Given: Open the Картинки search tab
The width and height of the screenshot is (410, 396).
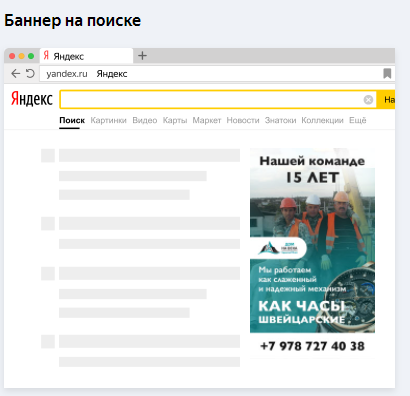Looking at the screenshot, I should pos(108,120).
